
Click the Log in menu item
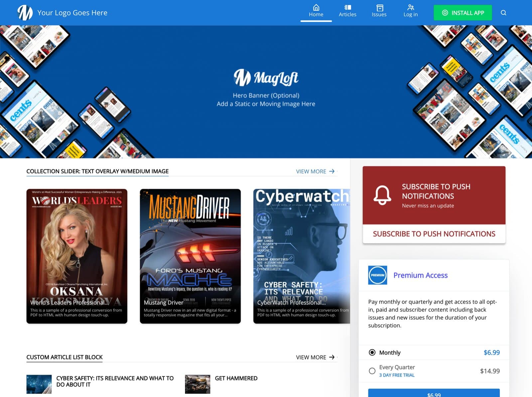(411, 11)
